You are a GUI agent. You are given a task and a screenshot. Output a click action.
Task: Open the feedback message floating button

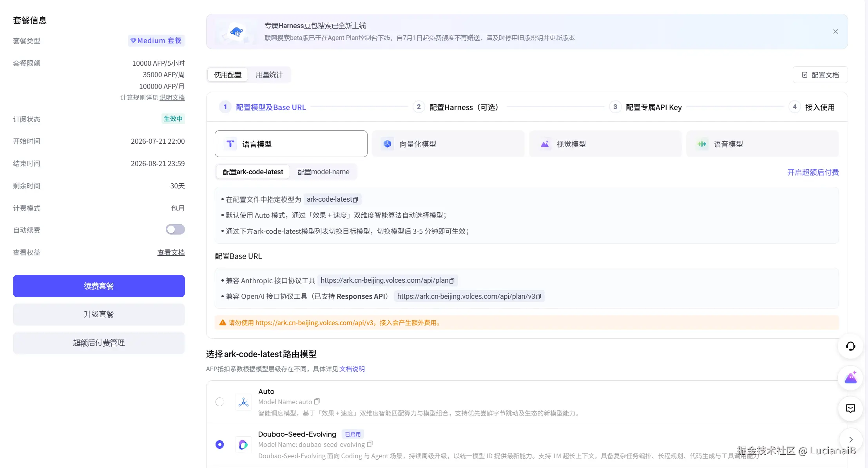pos(850,409)
